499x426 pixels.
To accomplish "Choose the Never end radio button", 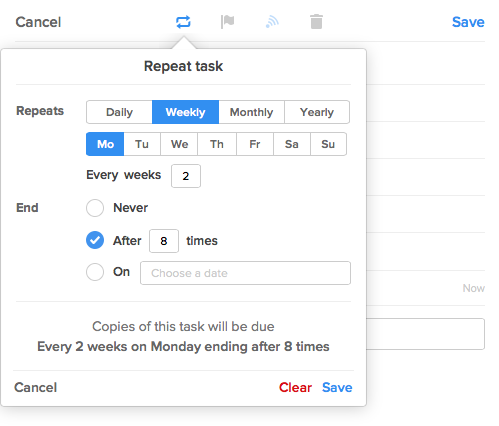I will tap(95, 208).
